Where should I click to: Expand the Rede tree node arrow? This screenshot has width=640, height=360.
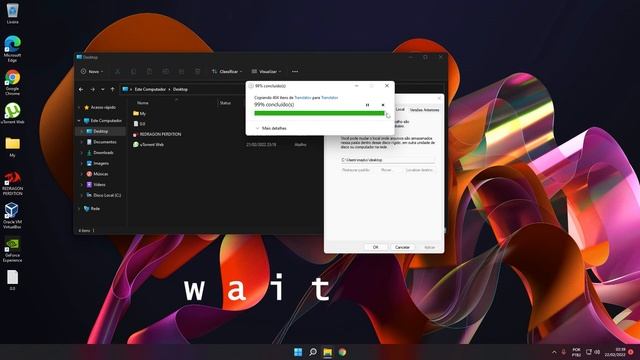(x=79, y=209)
